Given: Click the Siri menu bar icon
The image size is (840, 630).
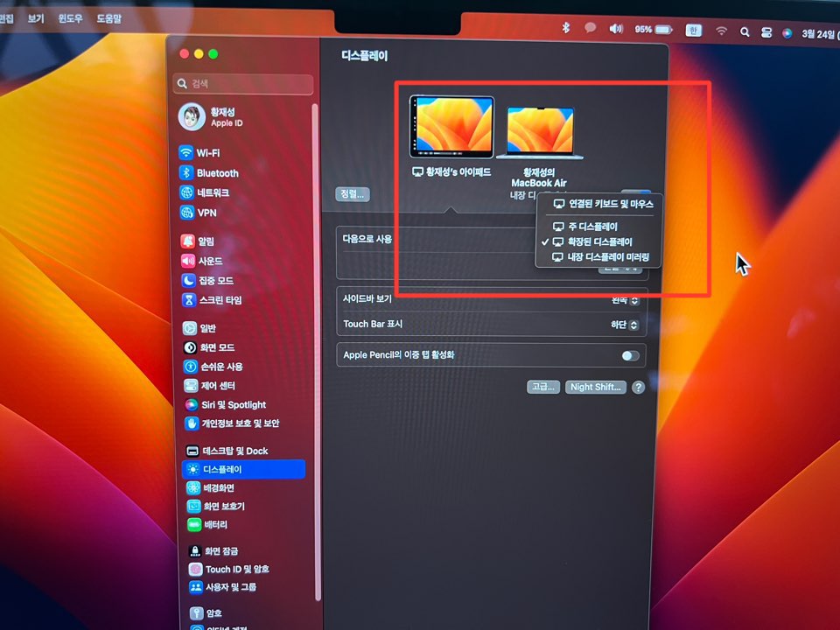Looking at the screenshot, I should click(x=787, y=33).
